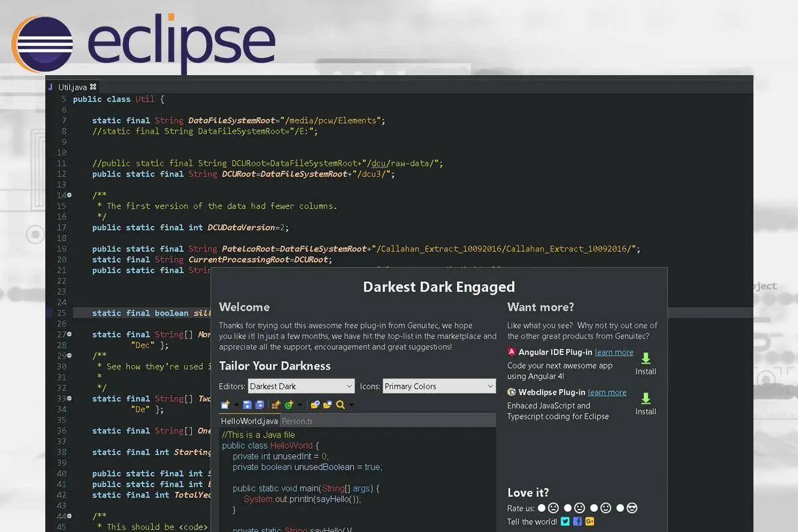Switch to the Util.java editor tab

[x=72, y=86]
